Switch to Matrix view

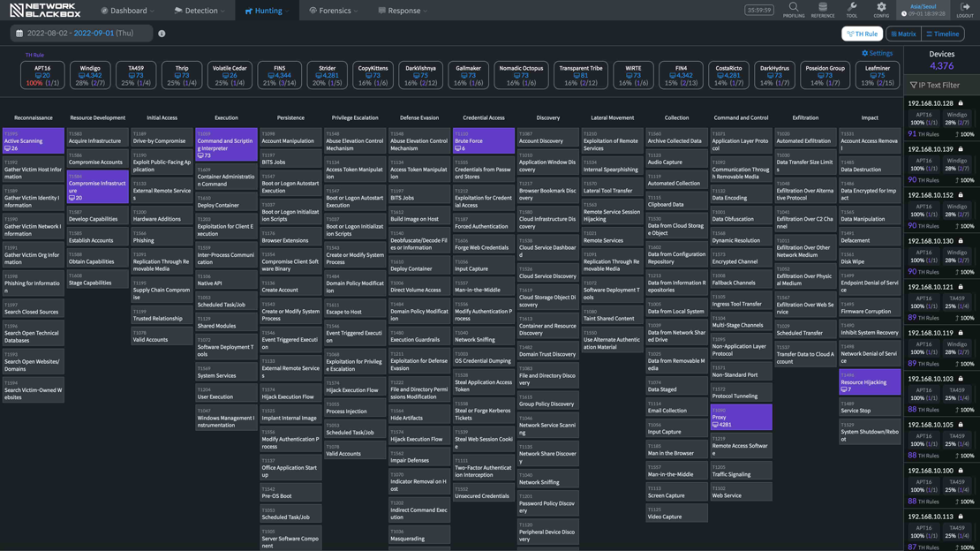pyautogui.click(x=904, y=34)
